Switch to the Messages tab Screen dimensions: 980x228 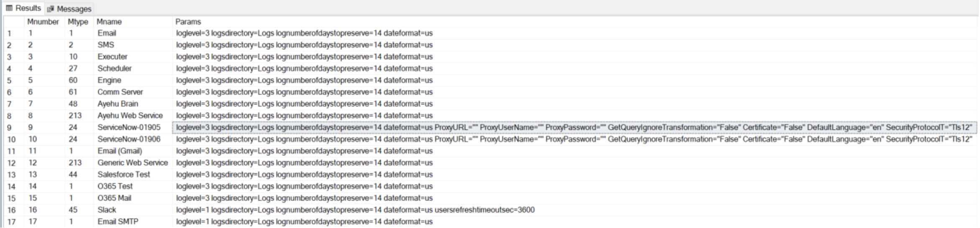[x=69, y=8]
